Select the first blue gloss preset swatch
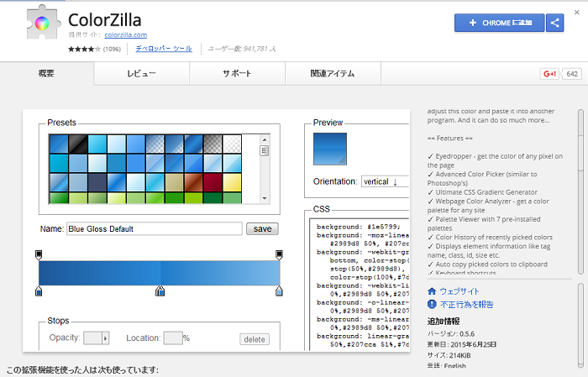The height and width of the screenshot is (377, 588). pyautogui.click(x=59, y=144)
